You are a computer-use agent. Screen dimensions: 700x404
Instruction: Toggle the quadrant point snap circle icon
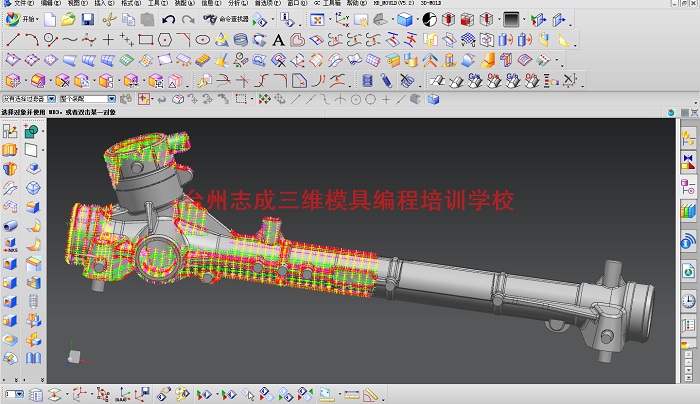click(371, 99)
